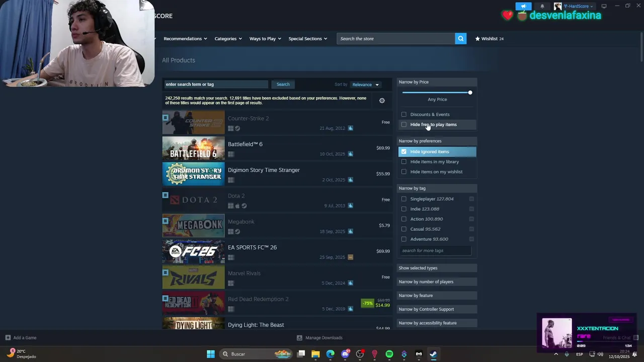The width and height of the screenshot is (644, 362).
Task: Open the HardScore account dropdown
Action: click(x=578, y=6)
